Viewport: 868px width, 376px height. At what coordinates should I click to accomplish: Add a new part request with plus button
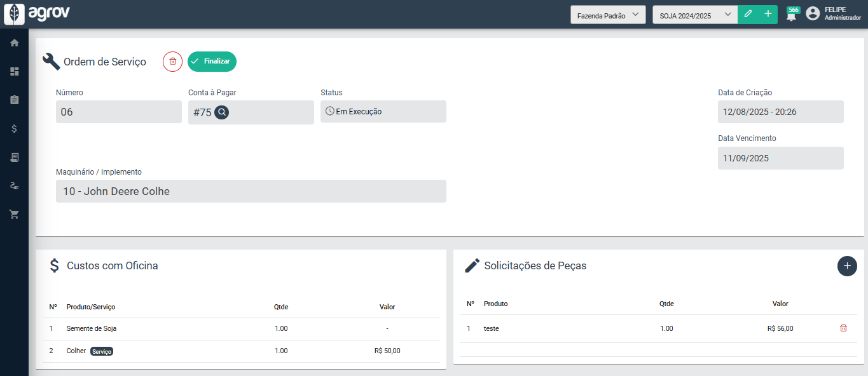point(847,266)
